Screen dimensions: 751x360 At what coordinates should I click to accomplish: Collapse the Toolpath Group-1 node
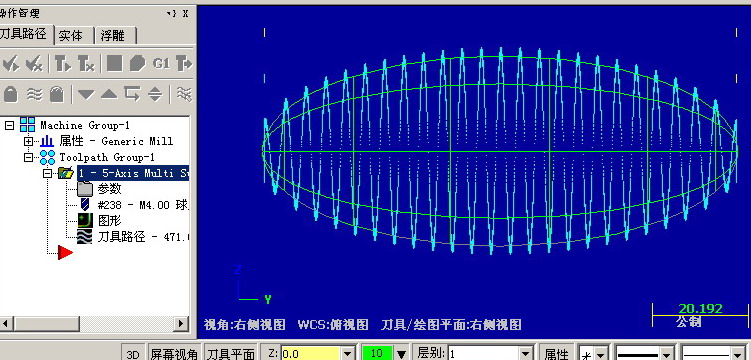tap(28, 157)
